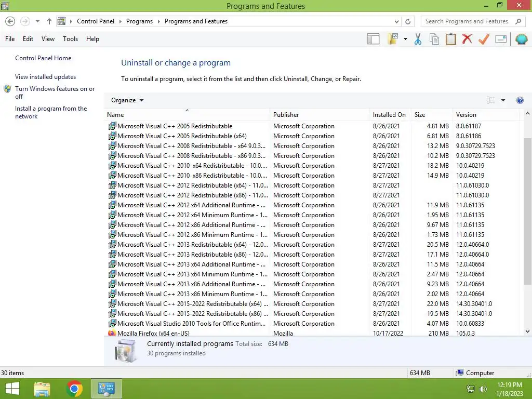532x399 pixels.
Task: Click scrollbar up arrow of program list
Action: 527,114
